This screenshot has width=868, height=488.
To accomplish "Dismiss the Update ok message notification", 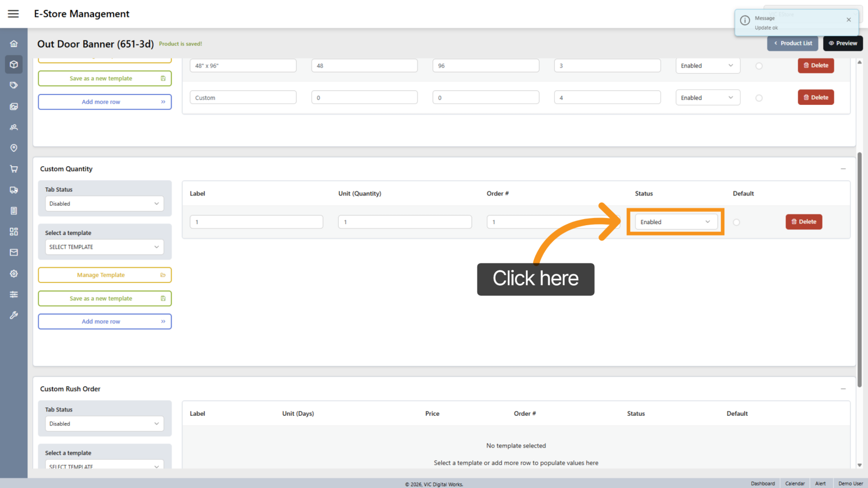I will (848, 20).
